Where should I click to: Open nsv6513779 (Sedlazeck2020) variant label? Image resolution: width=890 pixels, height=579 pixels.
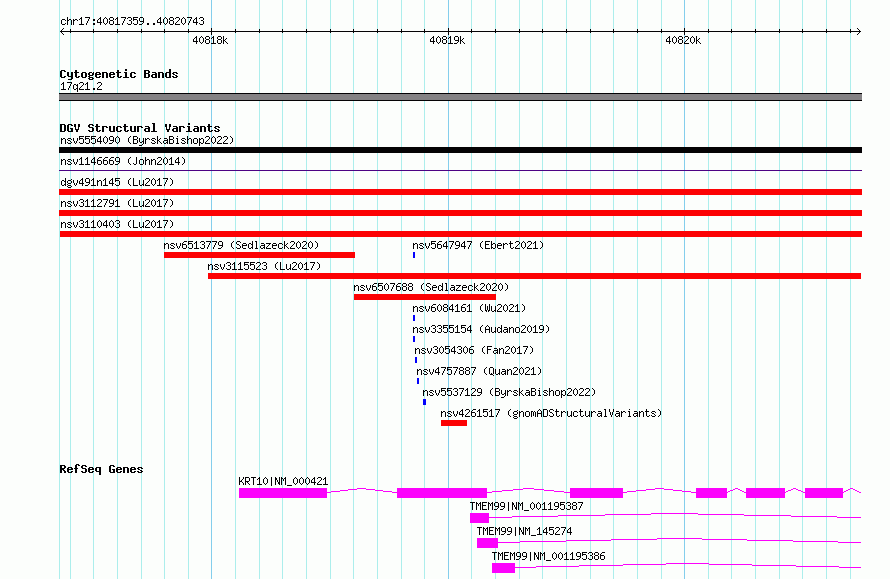click(x=241, y=245)
